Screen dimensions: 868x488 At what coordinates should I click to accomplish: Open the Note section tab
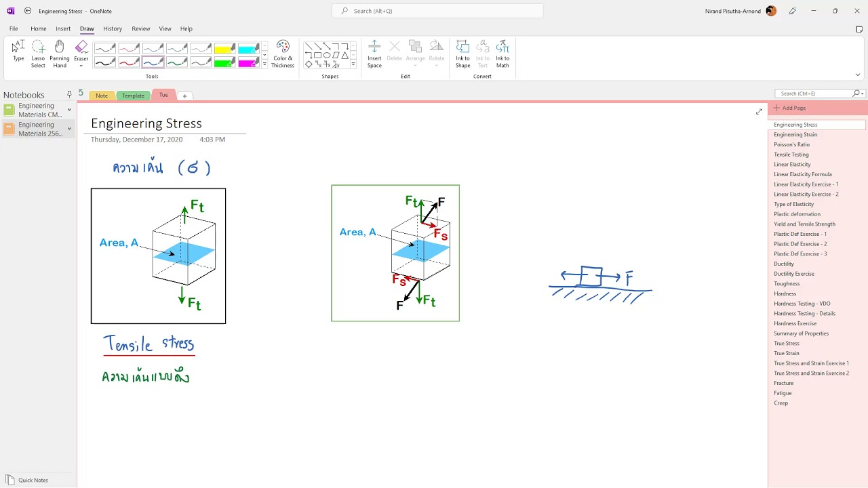click(x=102, y=96)
